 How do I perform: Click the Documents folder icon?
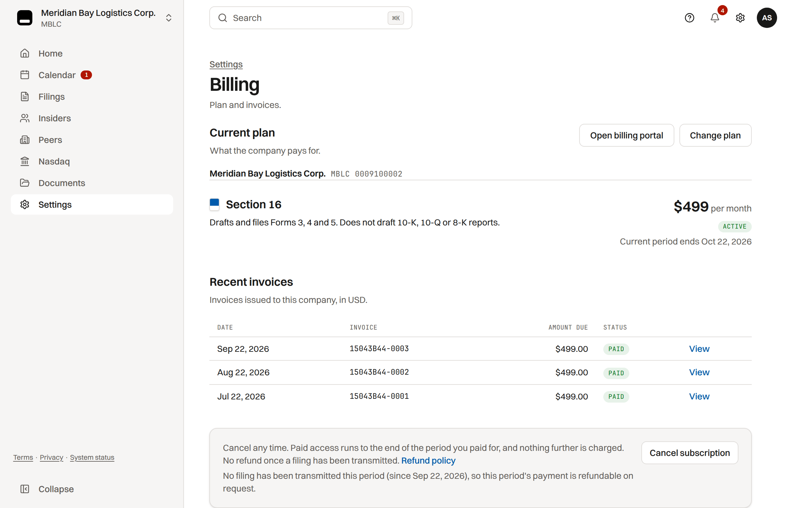pyautogui.click(x=25, y=183)
